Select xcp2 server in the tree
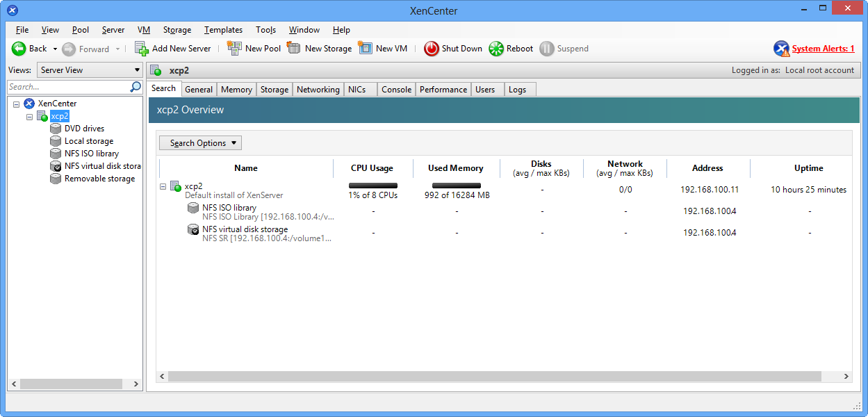Viewport: 868px width, 417px height. click(x=60, y=116)
